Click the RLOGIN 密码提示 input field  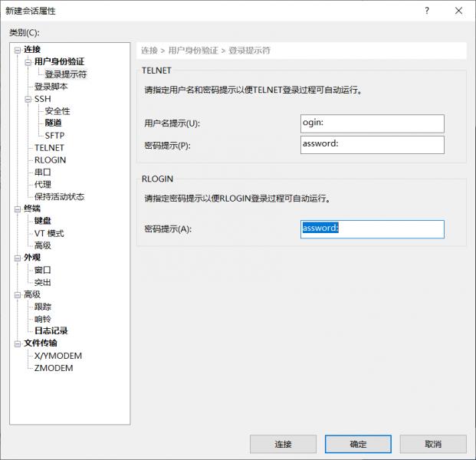click(372, 228)
